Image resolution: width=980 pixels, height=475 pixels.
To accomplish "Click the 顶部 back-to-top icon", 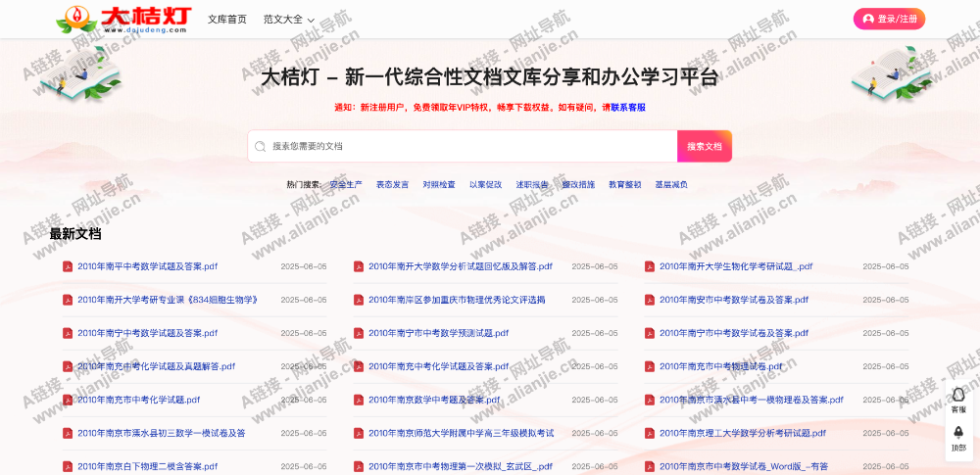I will coord(958,432).
